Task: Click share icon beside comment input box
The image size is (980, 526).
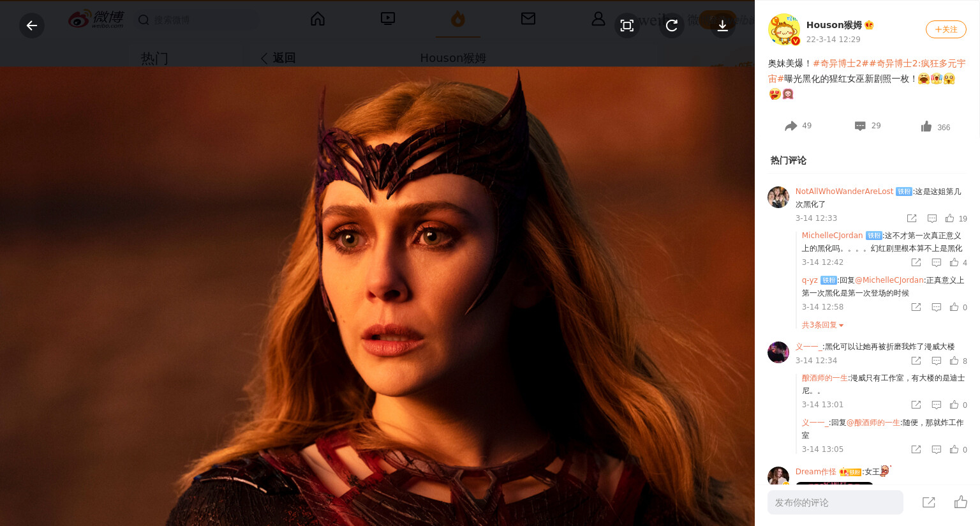Action: click(x=929, y=502)
